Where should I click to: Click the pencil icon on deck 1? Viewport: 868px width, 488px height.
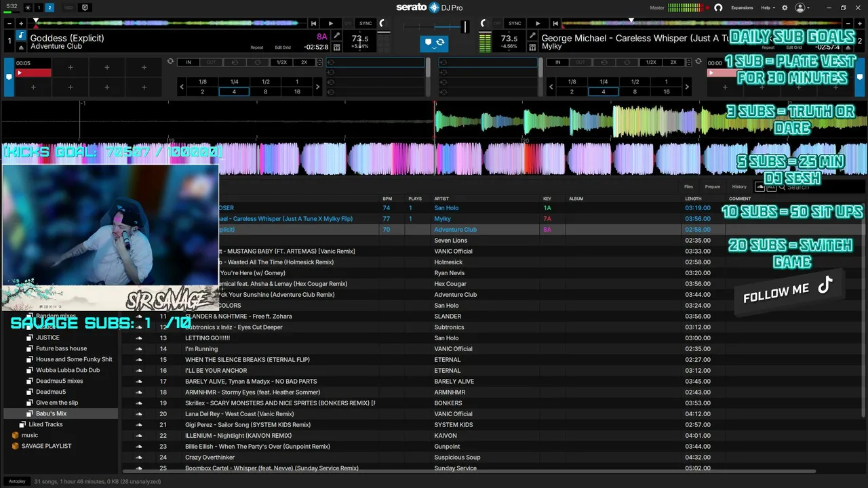point(337,37)
